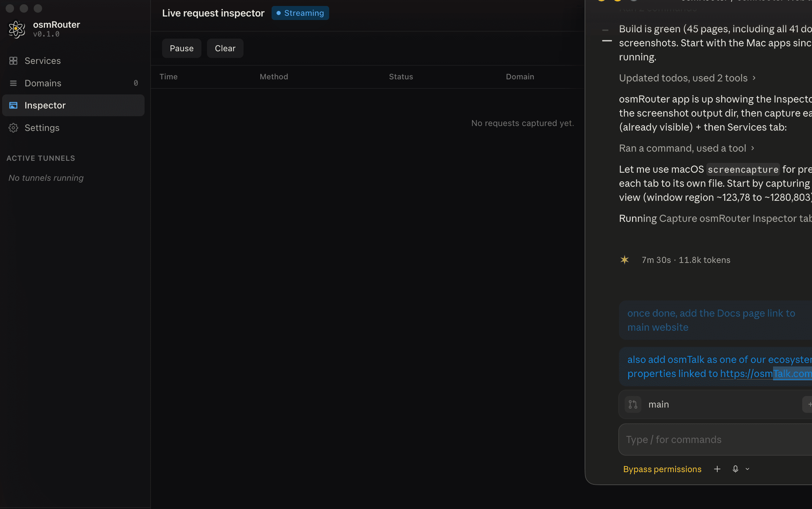Click the Streaming status badge
Viewport: 812px width, 509px height.
pyautogui.click(x=300, y=13)
